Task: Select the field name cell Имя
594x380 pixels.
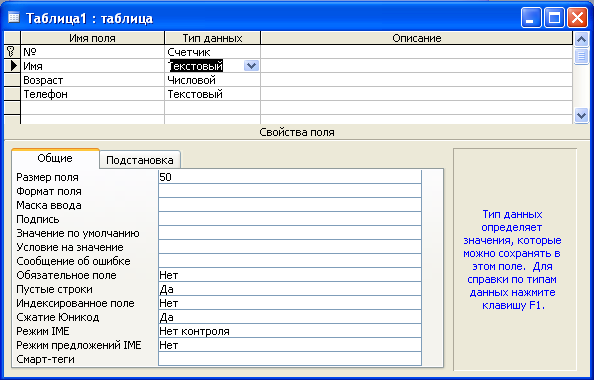Action: pyautogui.click(x=92, y=66)
